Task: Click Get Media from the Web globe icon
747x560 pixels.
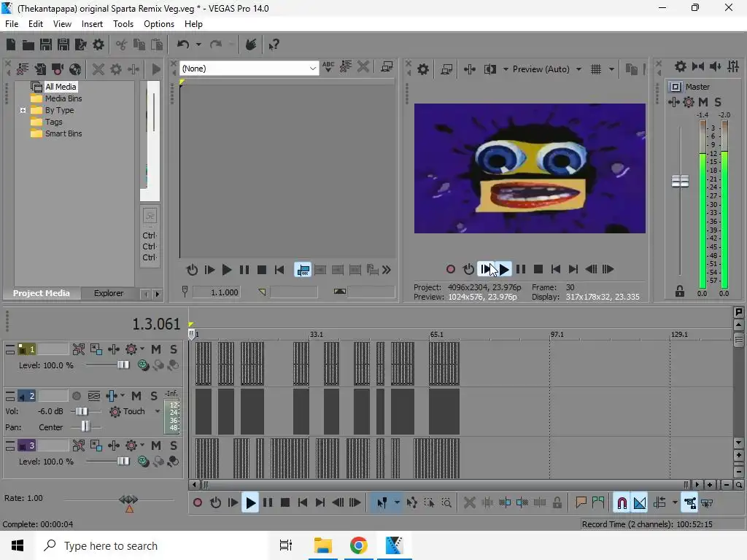Action: click(x=75, y=69)
